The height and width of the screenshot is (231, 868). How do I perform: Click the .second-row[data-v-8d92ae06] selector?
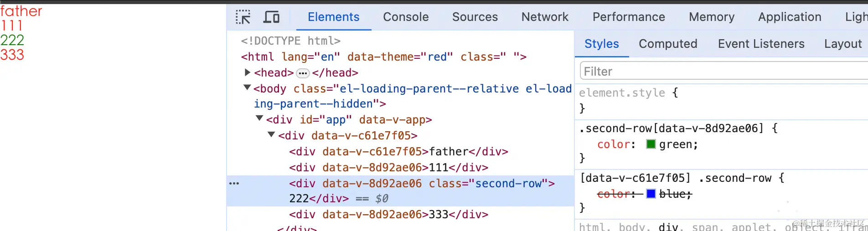671,128
